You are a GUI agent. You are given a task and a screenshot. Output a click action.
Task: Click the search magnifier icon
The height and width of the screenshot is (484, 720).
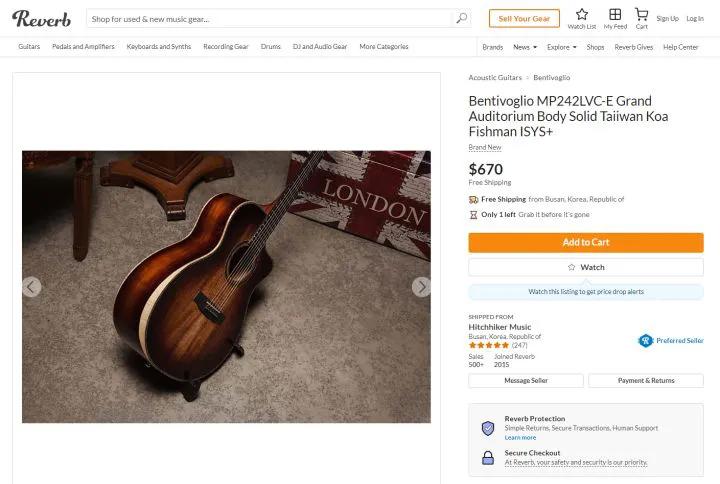[x=461, y=18]
